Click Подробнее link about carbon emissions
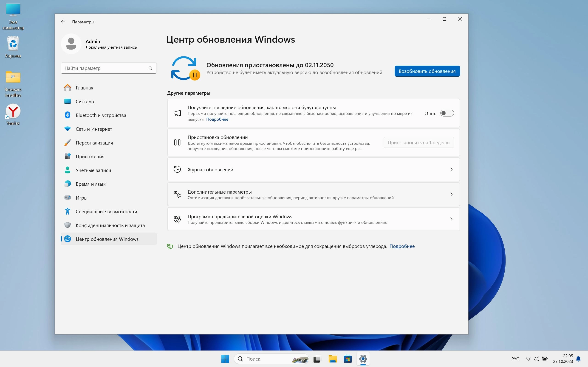This screenshot has height=367, width=588. coord(402,246)
